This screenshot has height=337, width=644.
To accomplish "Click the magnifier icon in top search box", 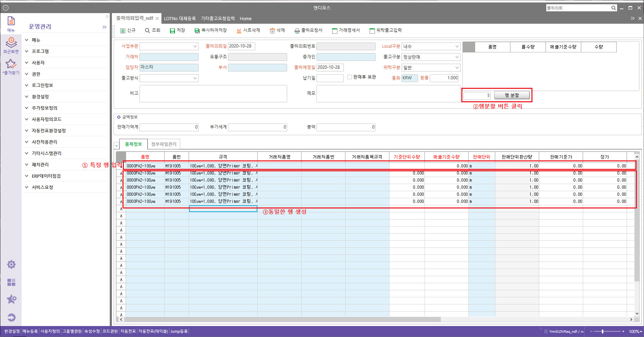I will [614, 8].
